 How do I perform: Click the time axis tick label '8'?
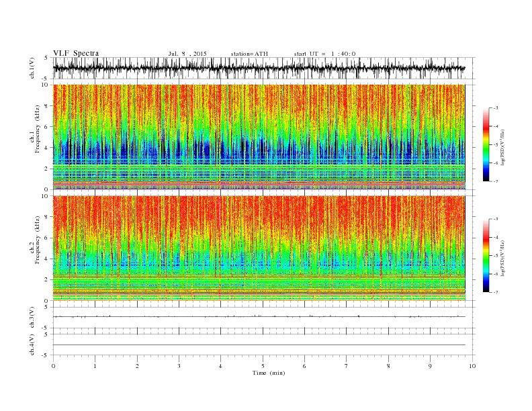click(x=388, y=366)
